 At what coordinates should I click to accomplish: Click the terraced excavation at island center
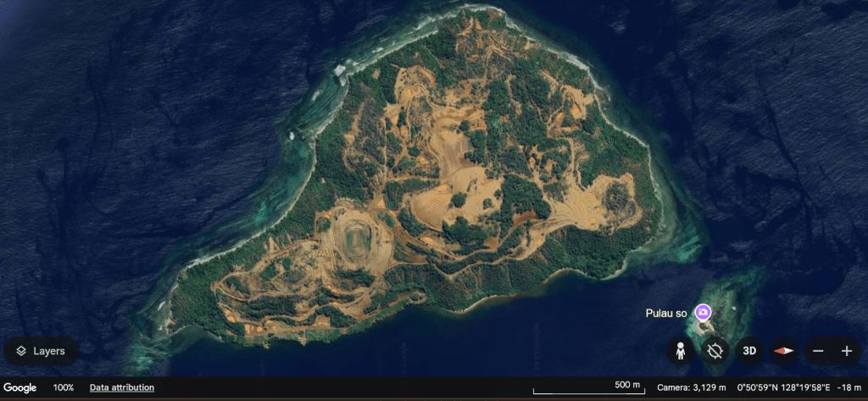445,191
